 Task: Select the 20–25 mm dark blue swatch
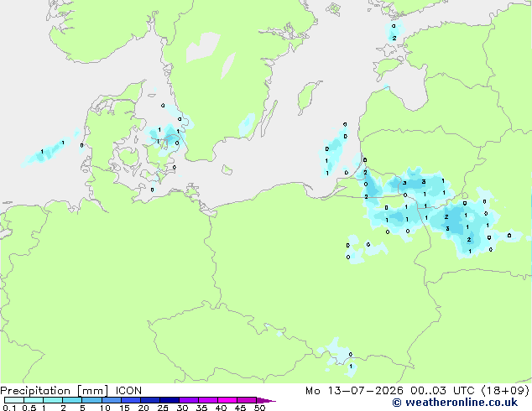(x=149, y=400)
